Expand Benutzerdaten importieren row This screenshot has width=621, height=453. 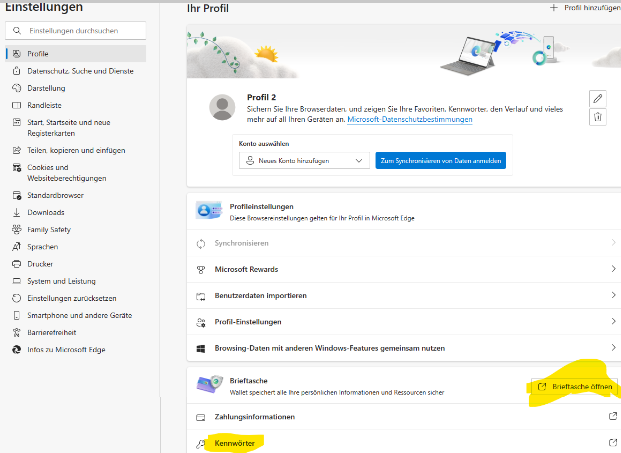click(612, 296)
